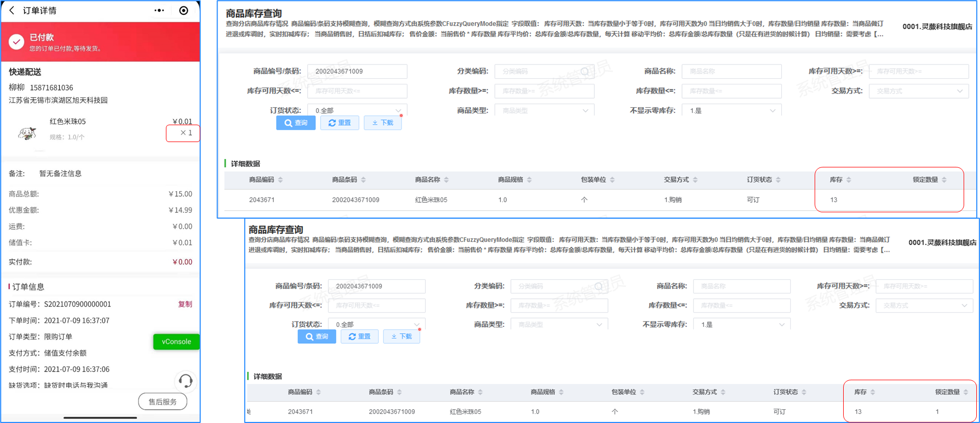Sort by 锁定数量 column in lower table

click(965, 392)
